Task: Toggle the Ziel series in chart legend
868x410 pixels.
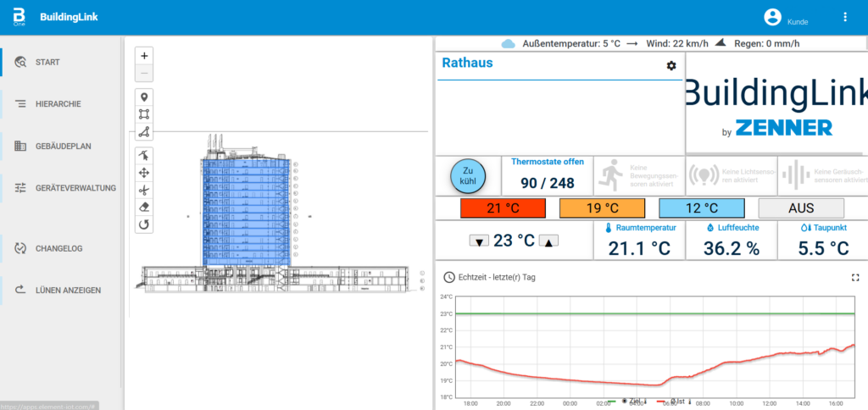Action: [x=627, y=402]
